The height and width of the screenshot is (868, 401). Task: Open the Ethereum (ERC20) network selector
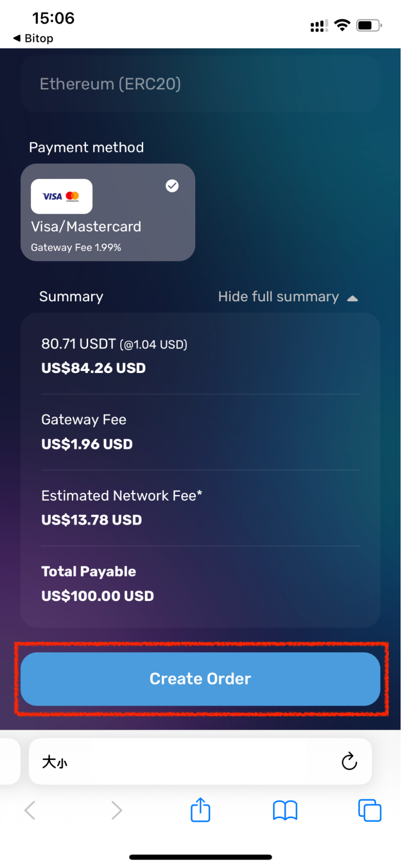(x=200, y=84)
